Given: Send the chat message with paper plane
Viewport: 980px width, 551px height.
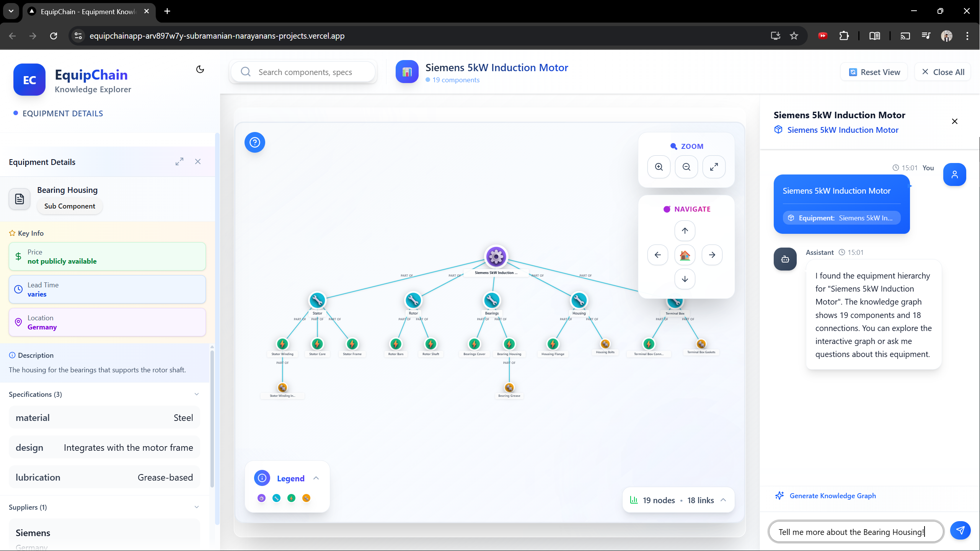Looking at the screenshot, I should coord(960,530).
